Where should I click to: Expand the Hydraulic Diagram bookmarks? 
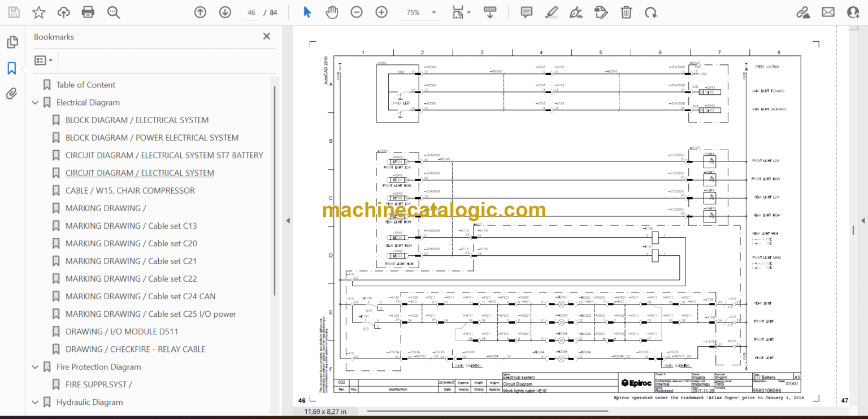click(x=35, y=402)
